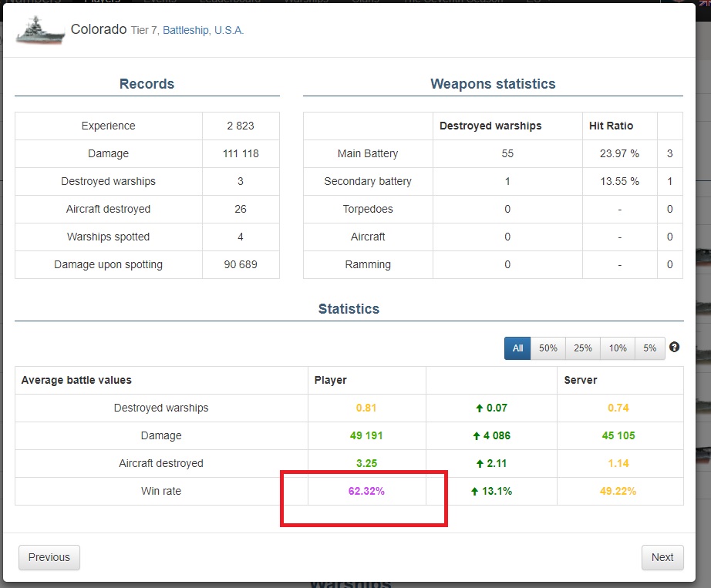
Task: Click the Average battle values header
Action: tap(76, 381)
